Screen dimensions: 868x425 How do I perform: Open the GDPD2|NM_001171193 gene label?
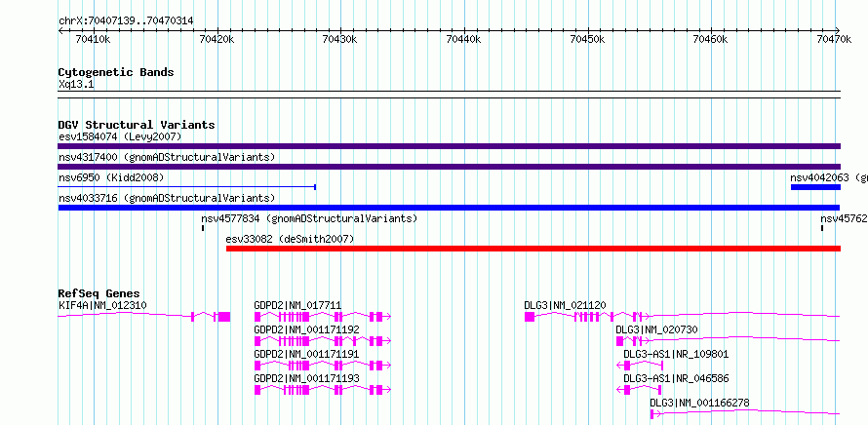pyautogui.click(x=306, y=378)
